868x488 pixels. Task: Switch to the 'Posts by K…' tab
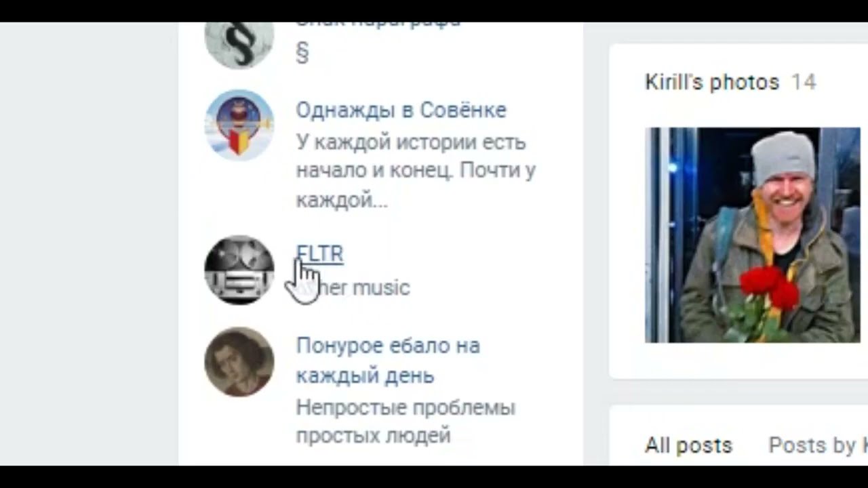click(x=818, y=445)
